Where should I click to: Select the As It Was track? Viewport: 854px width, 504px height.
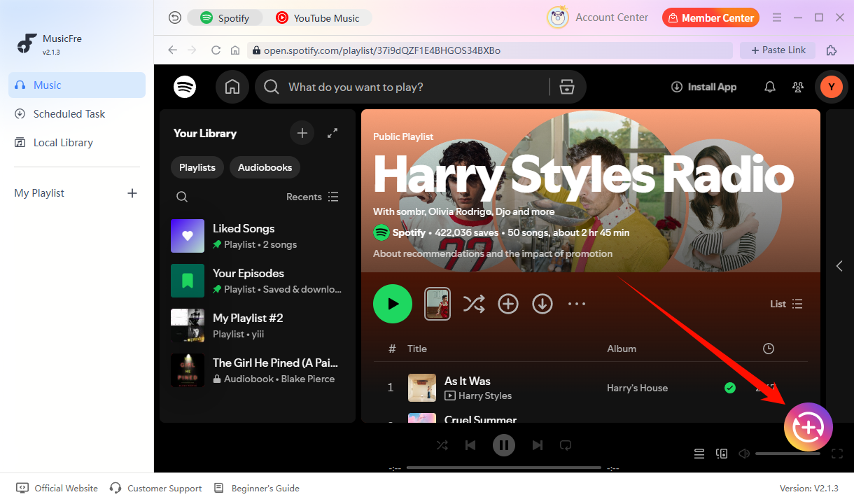coord(468,381)
